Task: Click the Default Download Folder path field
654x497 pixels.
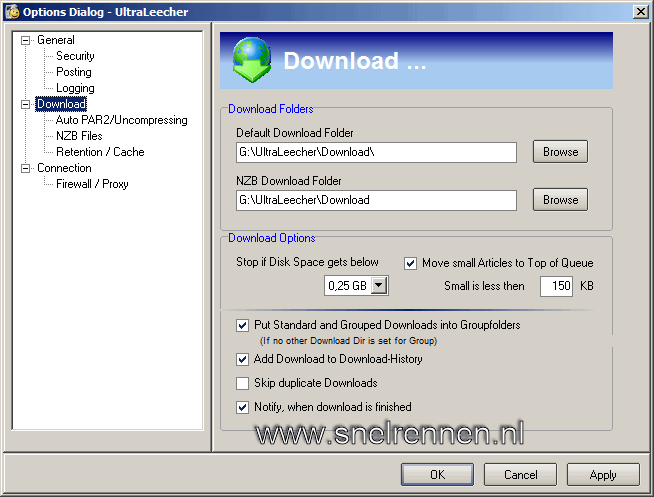Action: (x=376, y=152)
